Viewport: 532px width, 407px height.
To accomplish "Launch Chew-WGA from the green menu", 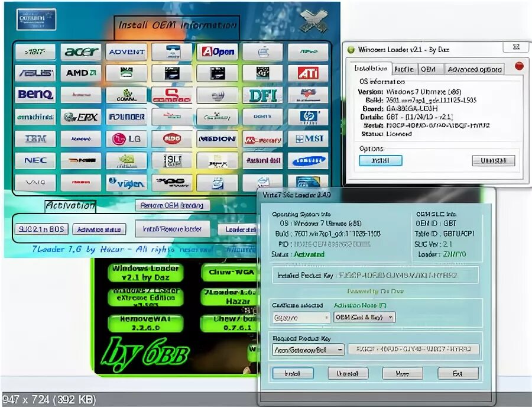I will pos(232,273).
